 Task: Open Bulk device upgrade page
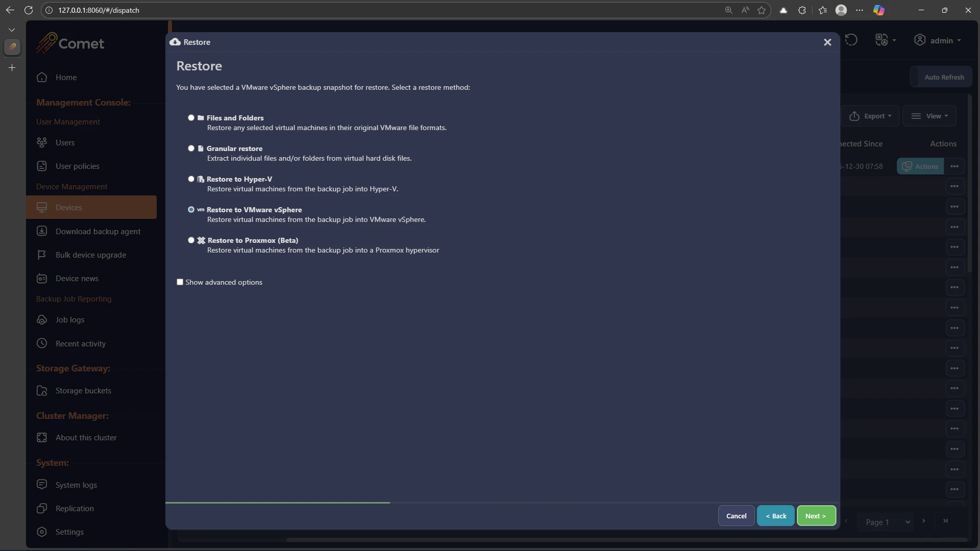point(91,255)
